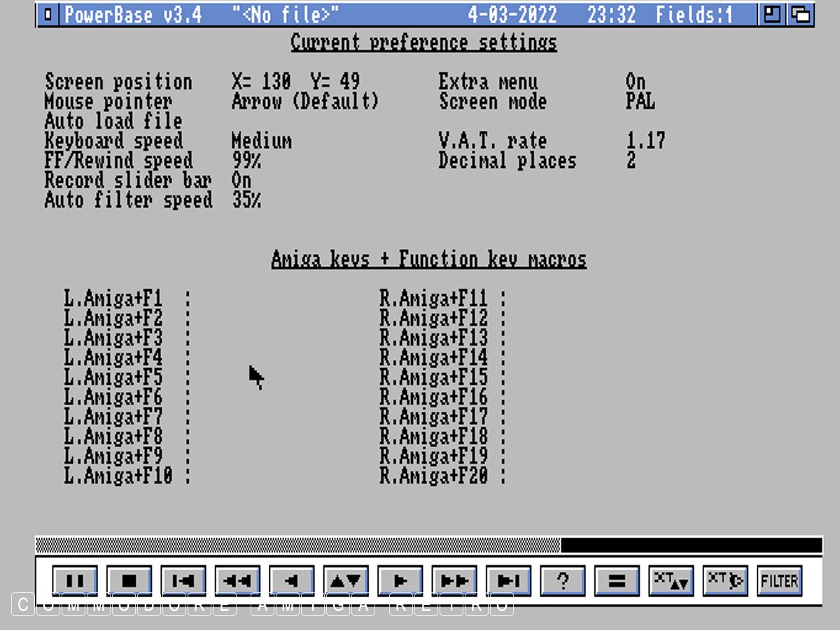
Task: Jump to first record button
Action: click(183, 580)
